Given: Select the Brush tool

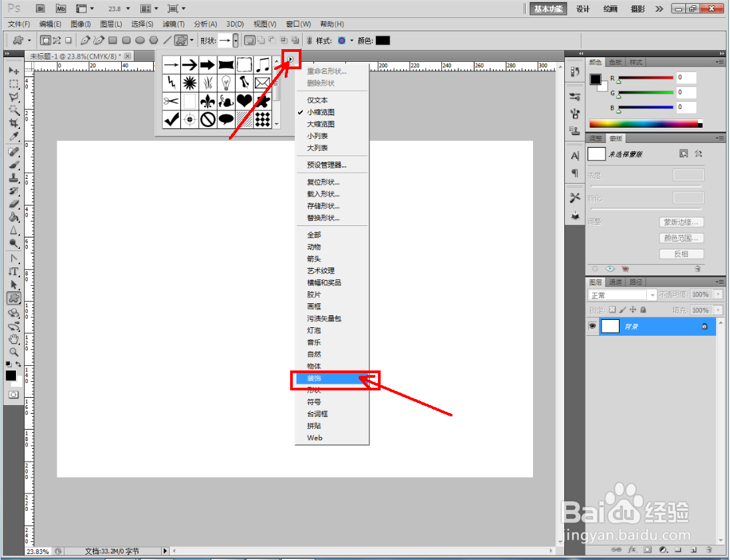Looking at the screenshot, I should click(13, 165).
